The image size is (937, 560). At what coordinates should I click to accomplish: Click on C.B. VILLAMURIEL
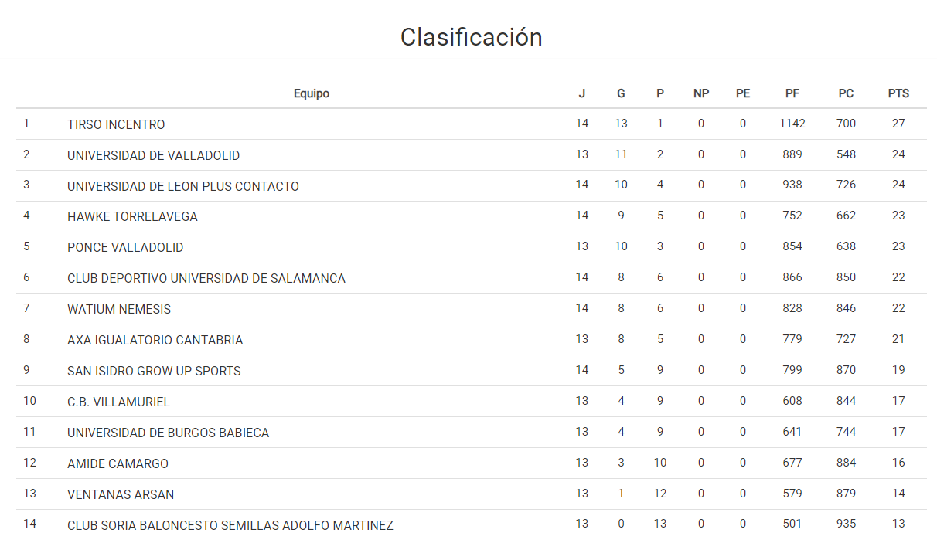[118, 402]
